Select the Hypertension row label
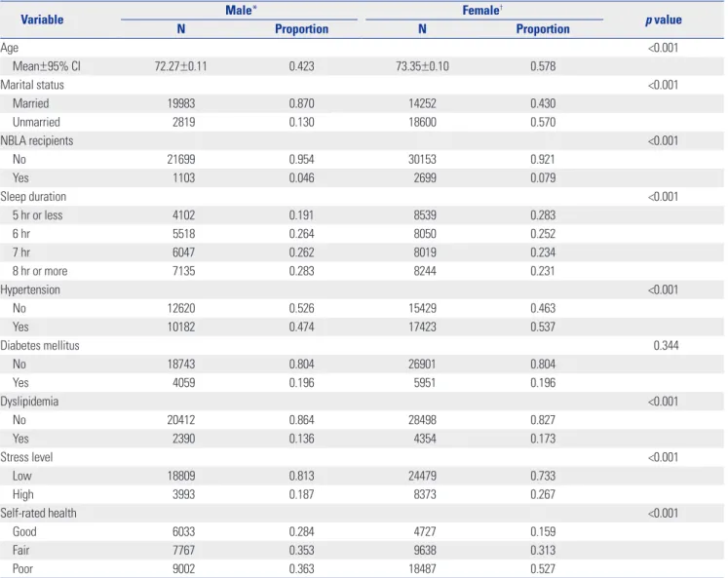The width and height of the screenshot is (728, 578). pyautogui.click(x=30, y=289)
